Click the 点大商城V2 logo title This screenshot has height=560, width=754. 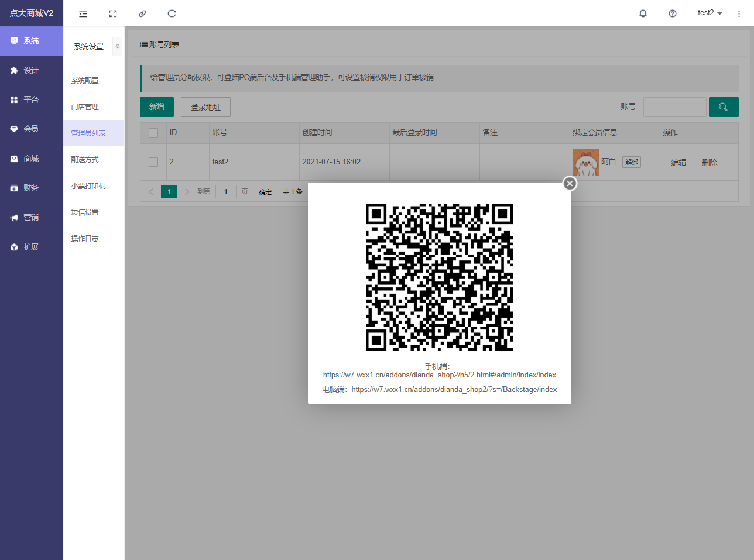click(x=32, y=13)
